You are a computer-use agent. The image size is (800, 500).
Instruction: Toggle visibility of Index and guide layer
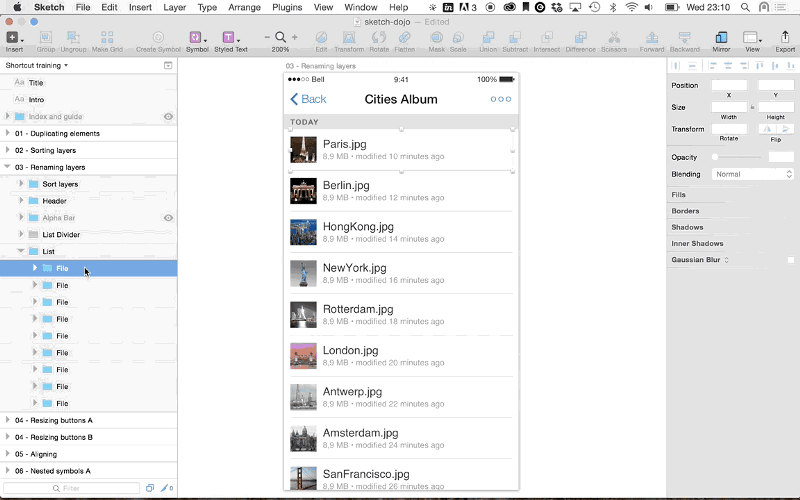168,117
